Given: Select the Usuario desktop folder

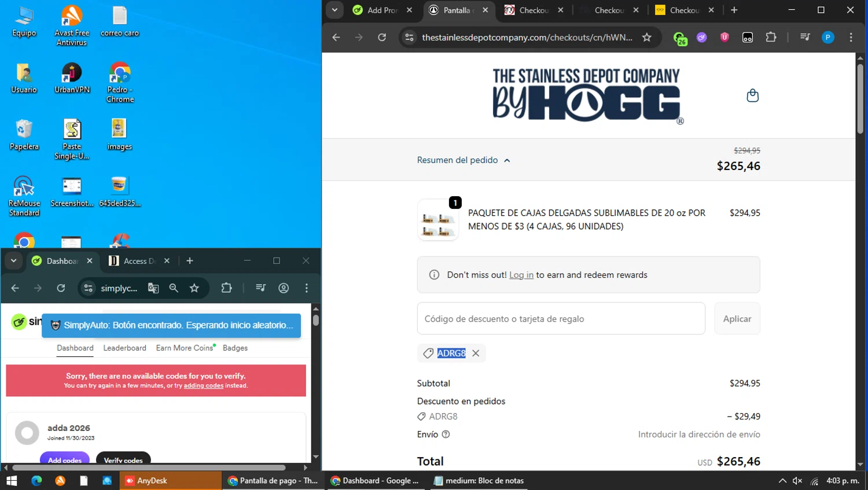Looking at the screenshot, I should point(24,78).
